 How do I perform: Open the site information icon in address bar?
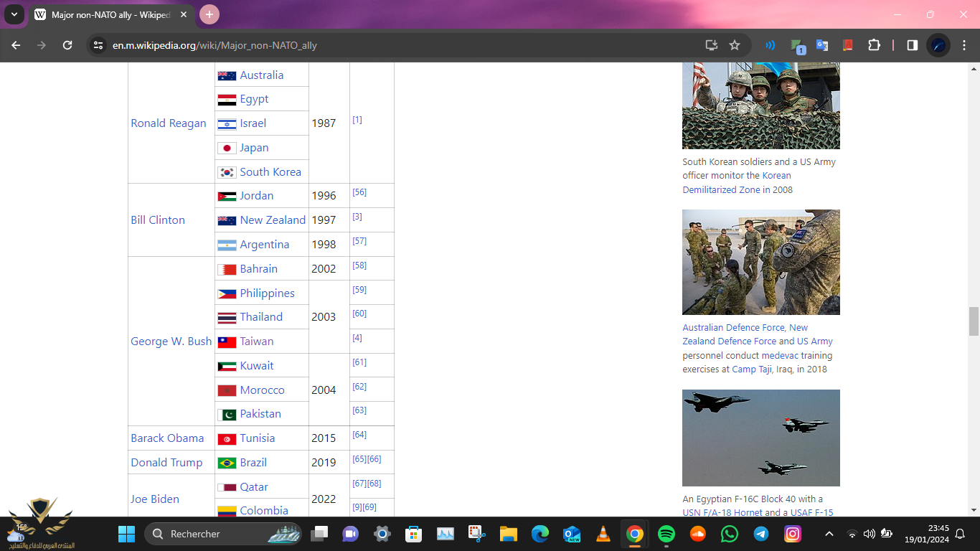click(99, 45)
